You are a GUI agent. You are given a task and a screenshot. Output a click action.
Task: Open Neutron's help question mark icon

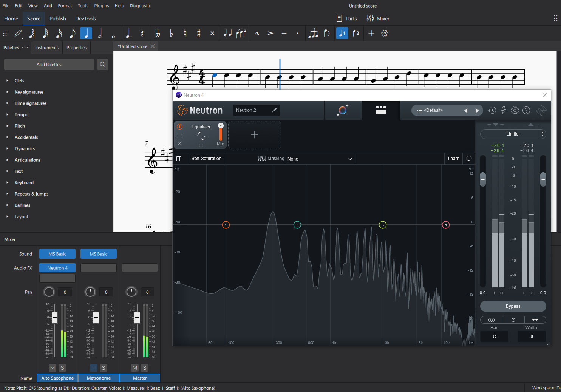(x=526, y=110)
